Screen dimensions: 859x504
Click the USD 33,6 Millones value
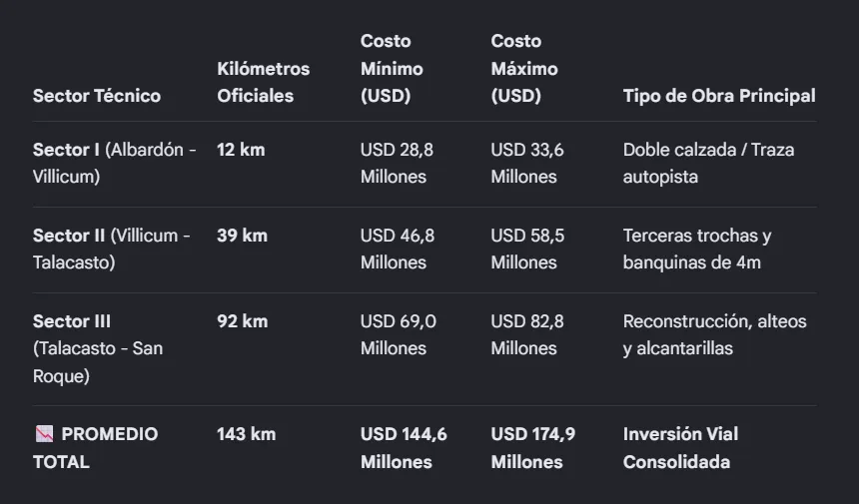coord(527,163)
